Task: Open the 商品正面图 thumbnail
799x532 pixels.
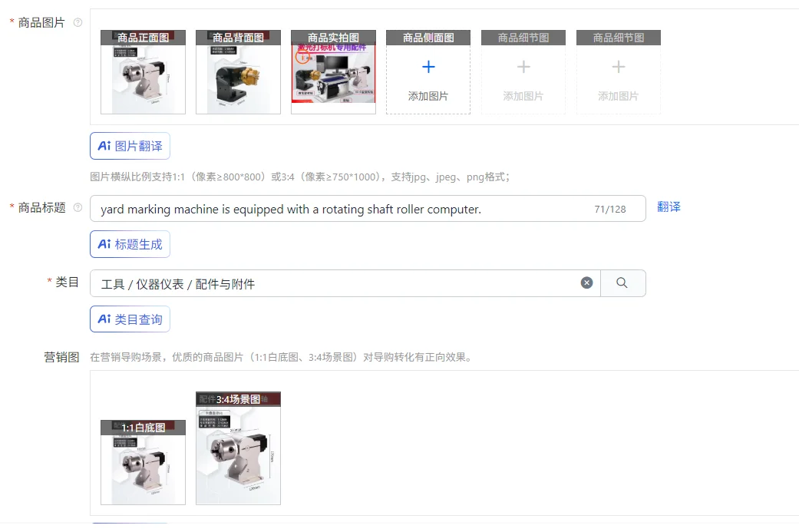Action: point(144,72)
